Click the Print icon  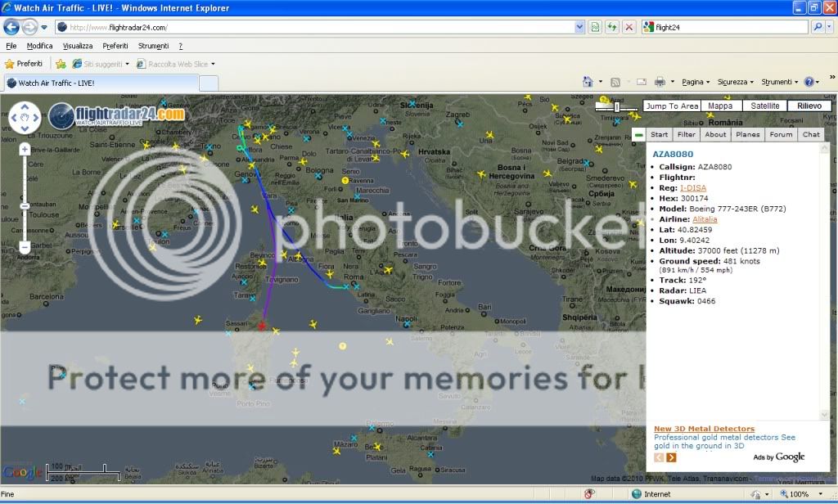pos(660,82)
